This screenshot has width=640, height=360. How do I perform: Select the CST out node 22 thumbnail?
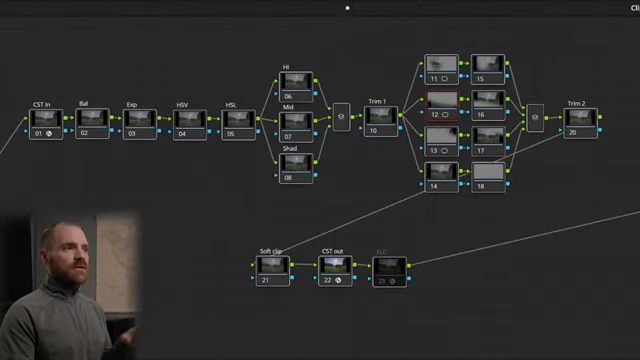point(335,265)
